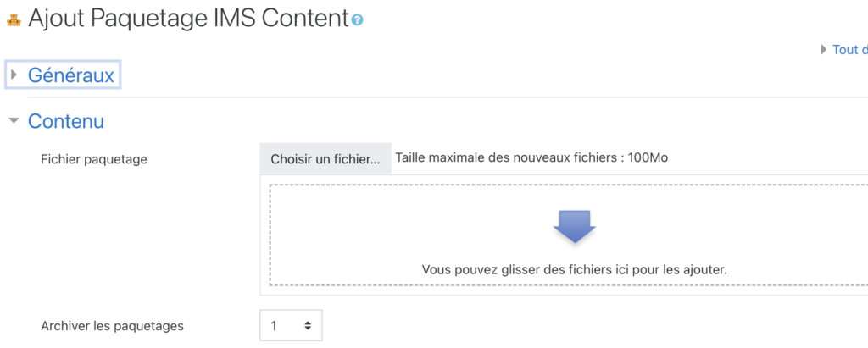Open the Archiver les paquetages dropdown
The width and height of the screenshot is (868, 348).
point(291,325)
